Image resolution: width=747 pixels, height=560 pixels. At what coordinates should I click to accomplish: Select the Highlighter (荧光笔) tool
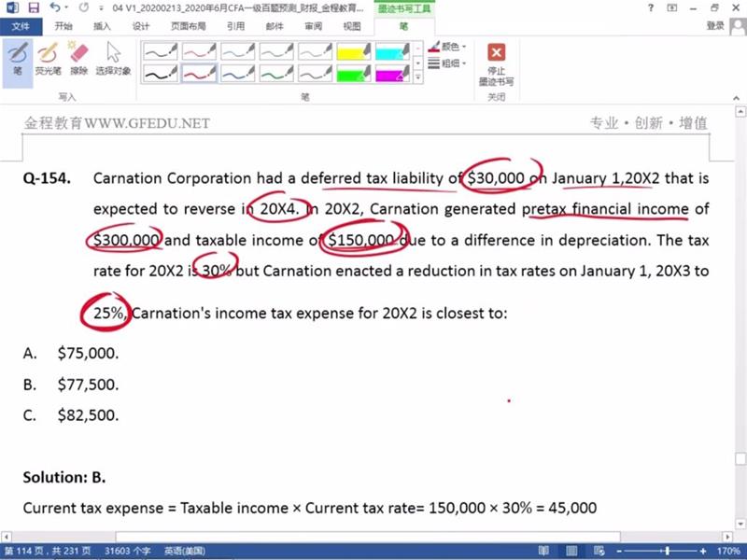pyautogui.click(x=48, y=59)
